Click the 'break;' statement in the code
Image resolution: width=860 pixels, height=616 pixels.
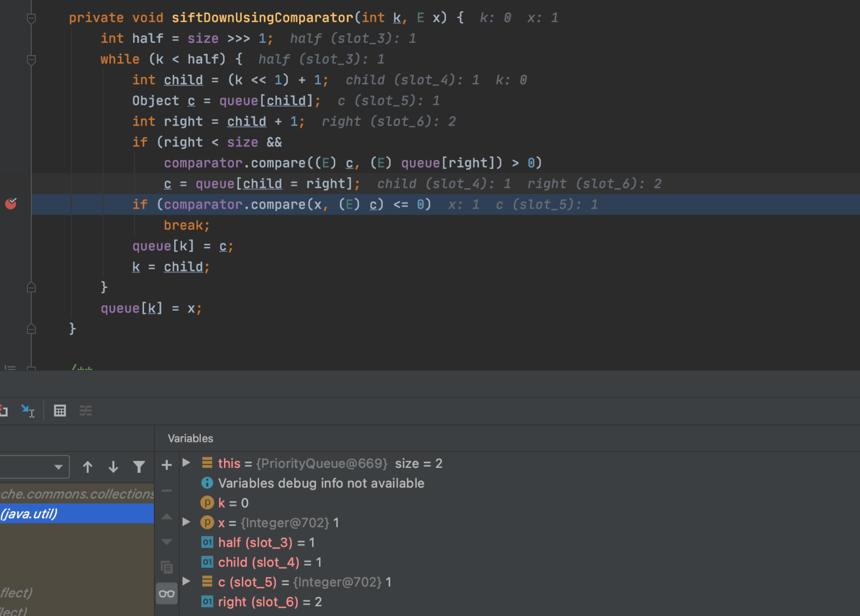click(x=187, y=226)
